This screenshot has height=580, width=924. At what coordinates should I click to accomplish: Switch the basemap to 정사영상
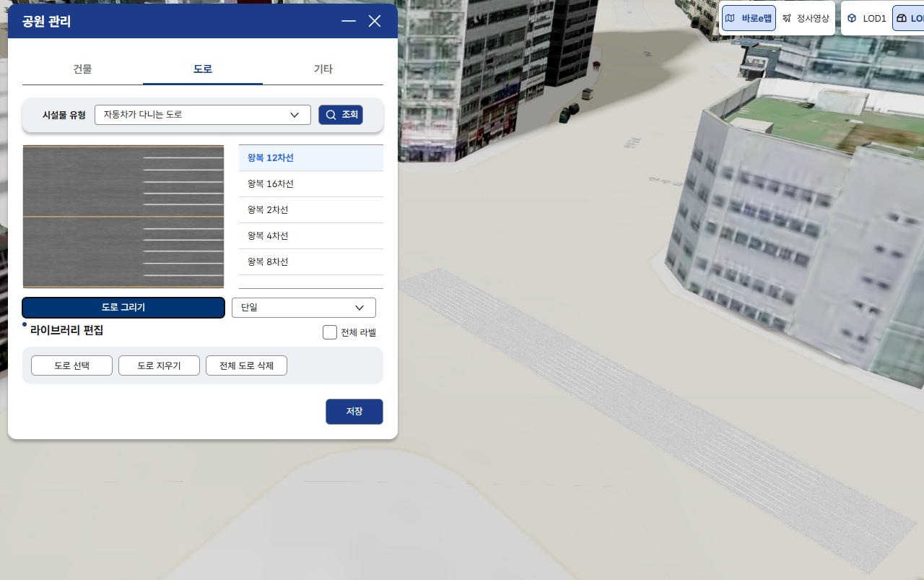pos(806,18)
